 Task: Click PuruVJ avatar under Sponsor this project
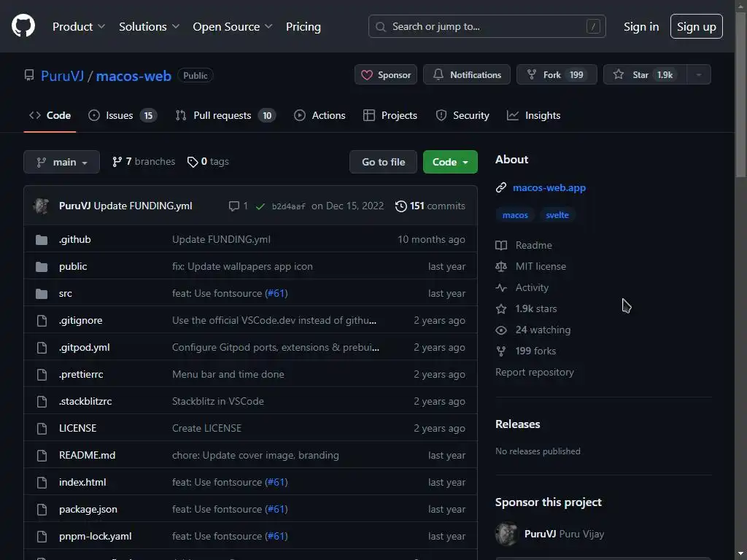[x=506, y=534]
